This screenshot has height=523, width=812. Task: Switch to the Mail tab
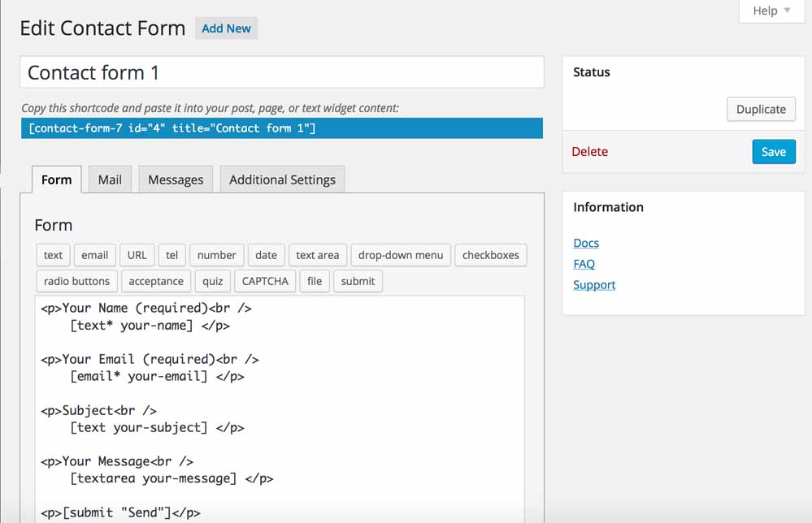click(110, 179)
